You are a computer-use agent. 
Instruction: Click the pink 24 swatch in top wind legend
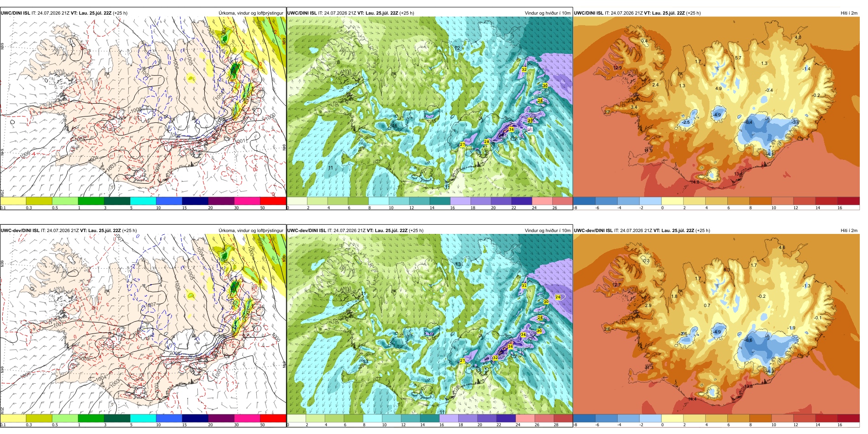pos(542,201)
